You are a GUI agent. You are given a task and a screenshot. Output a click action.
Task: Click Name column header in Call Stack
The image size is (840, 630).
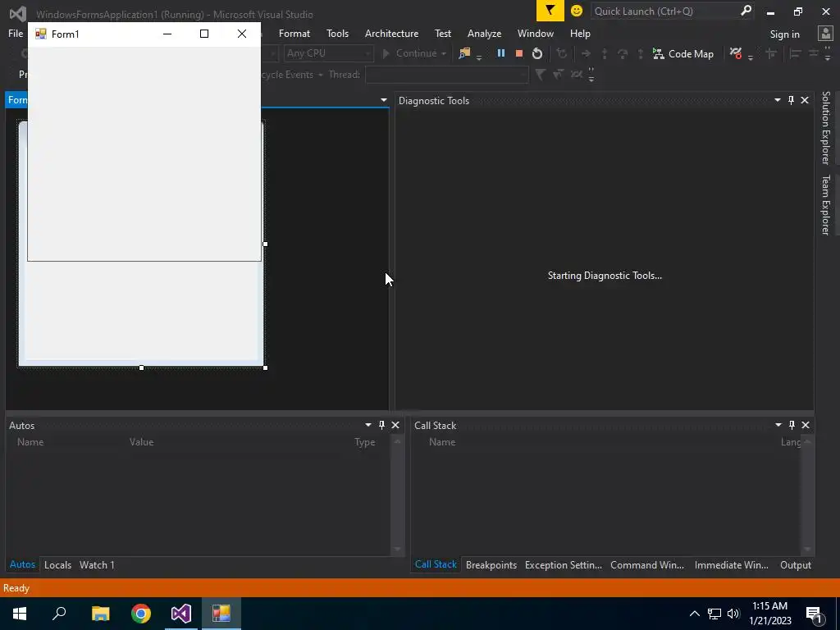coord(442,442)
